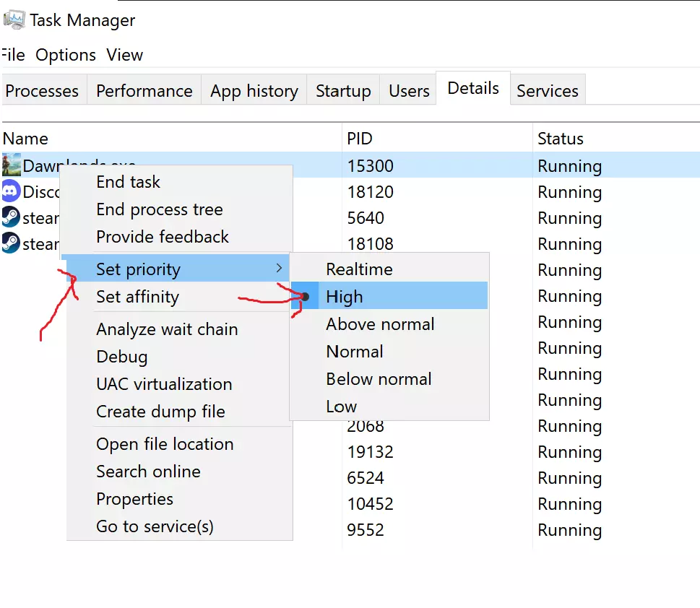Image resolution: width=700 pixels, height=608 pixels.
Task: Click the Discord process icon
Action: tap(11, 191)
